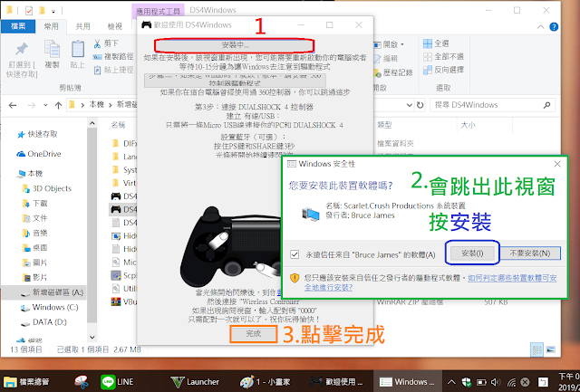Click the 不要安裝(N) button
This screenshot has height=392, width=580.
click(530, 253)
